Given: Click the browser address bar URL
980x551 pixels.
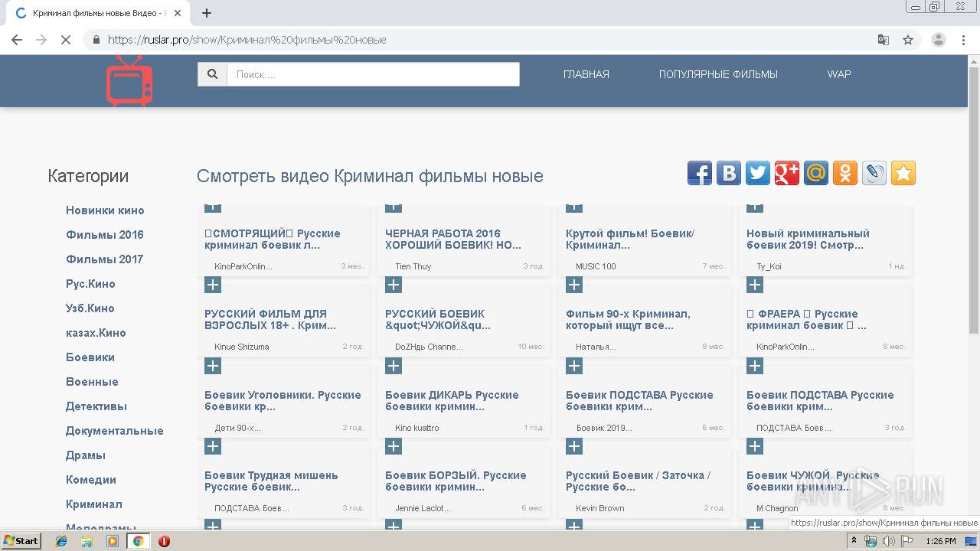Looking at the screenshot, I should (x=247, y=40).
